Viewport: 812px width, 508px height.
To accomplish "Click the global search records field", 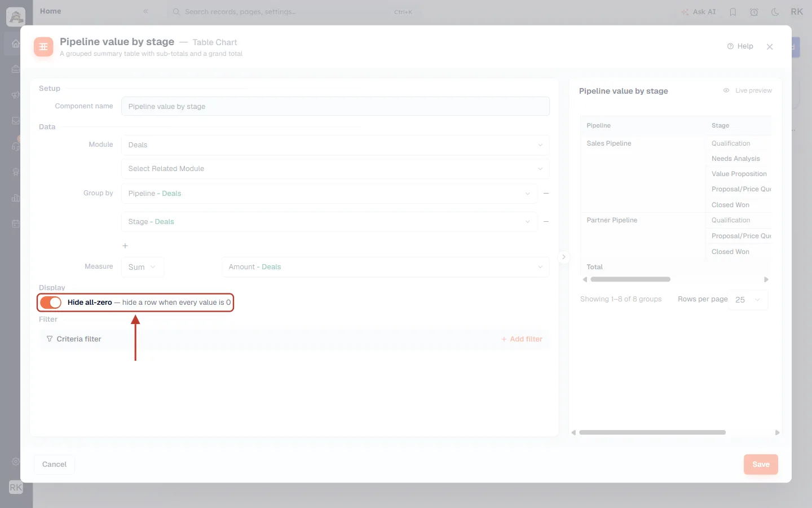I will [293, 12].
